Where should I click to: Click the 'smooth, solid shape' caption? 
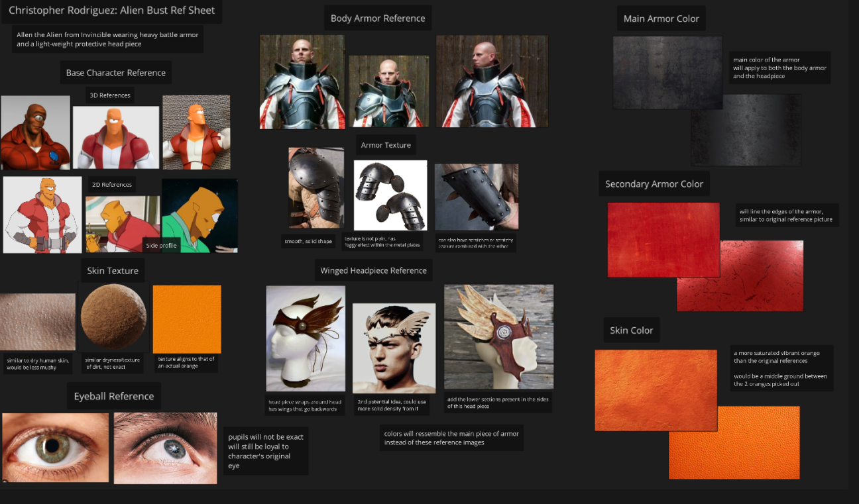coord(308,242)
